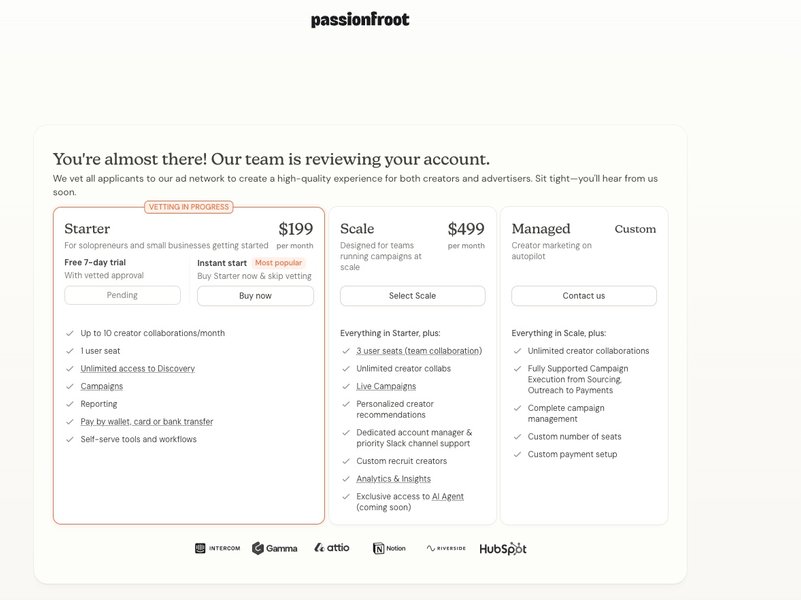Click the HubSpot logo
This screenshot has height=600, width=801.
pos(503,548)
